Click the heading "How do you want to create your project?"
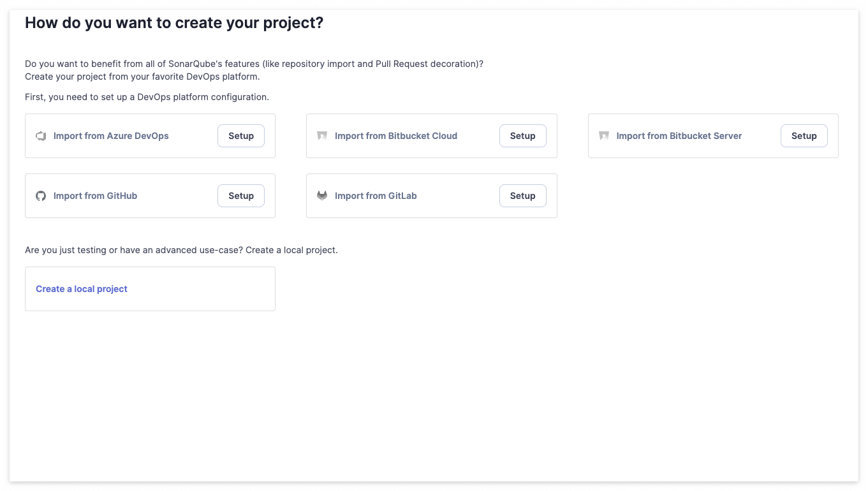The height and width of the screenshot is (491, 868). pos(174,23)
